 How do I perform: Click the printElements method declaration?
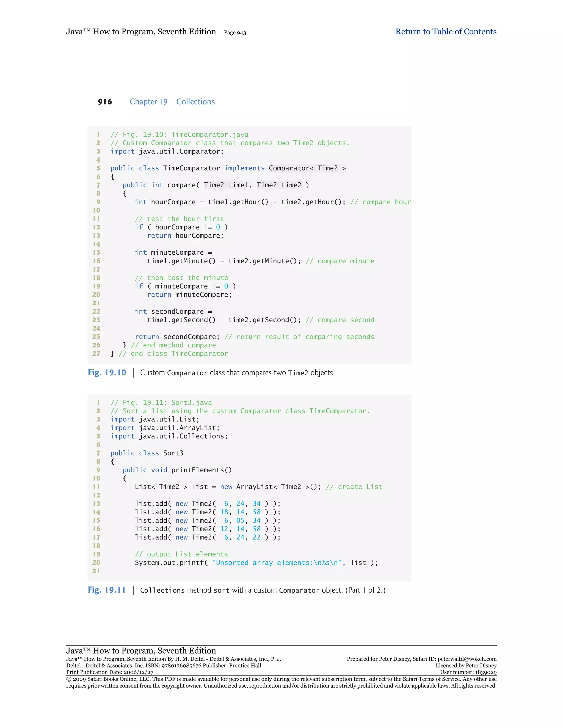click(177, 470)
